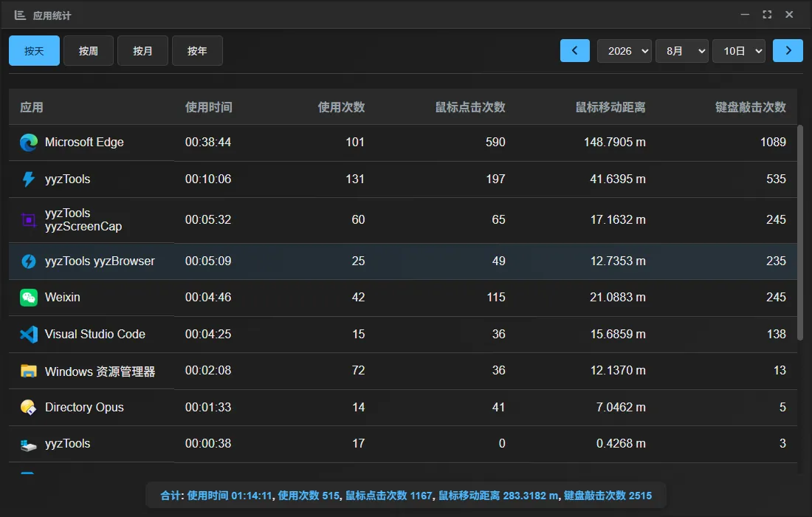
Task: Click mouse distance 21.0883 m
Action: (618, 298)
